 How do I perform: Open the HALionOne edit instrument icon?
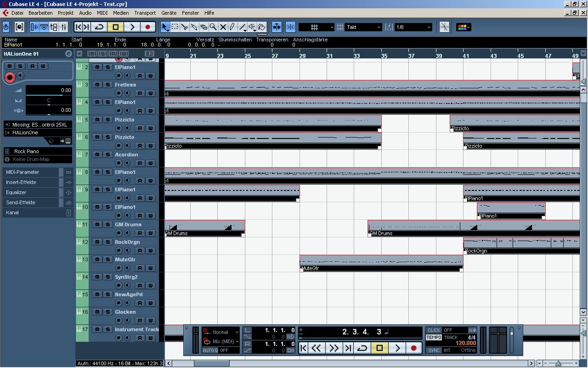pos(68,54)
